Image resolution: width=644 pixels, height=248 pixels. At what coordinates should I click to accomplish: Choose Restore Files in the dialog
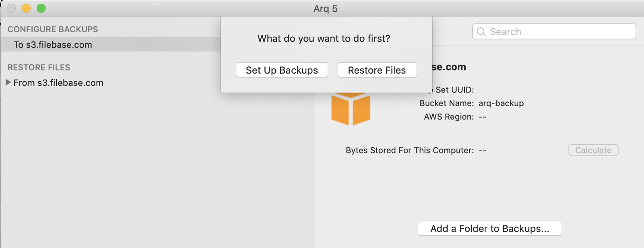click(x=377, y=70)
